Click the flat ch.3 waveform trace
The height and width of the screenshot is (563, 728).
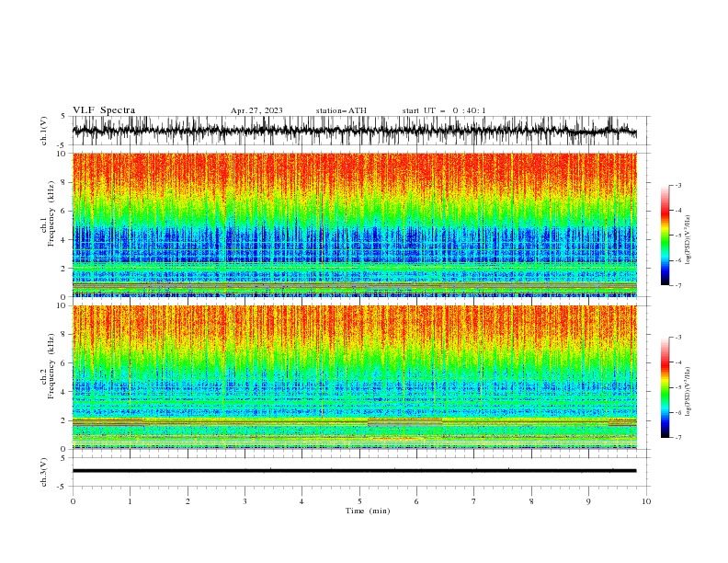tap(354, 471)
